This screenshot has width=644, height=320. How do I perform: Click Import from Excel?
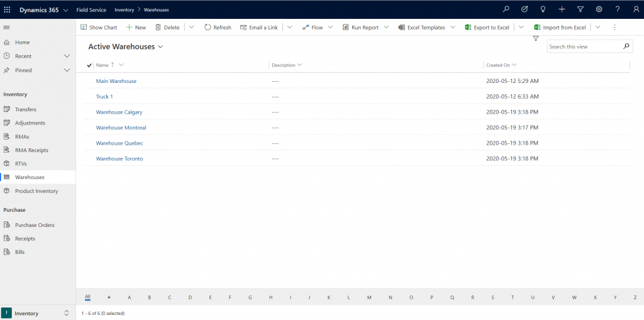click(x=560, y=28)
